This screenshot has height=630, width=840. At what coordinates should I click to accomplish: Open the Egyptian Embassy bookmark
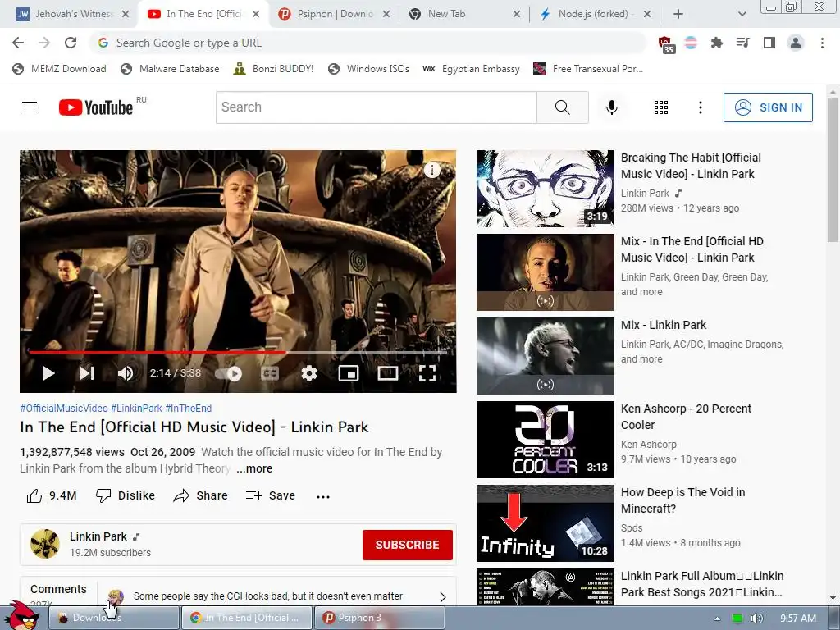(x=472, y=69)
